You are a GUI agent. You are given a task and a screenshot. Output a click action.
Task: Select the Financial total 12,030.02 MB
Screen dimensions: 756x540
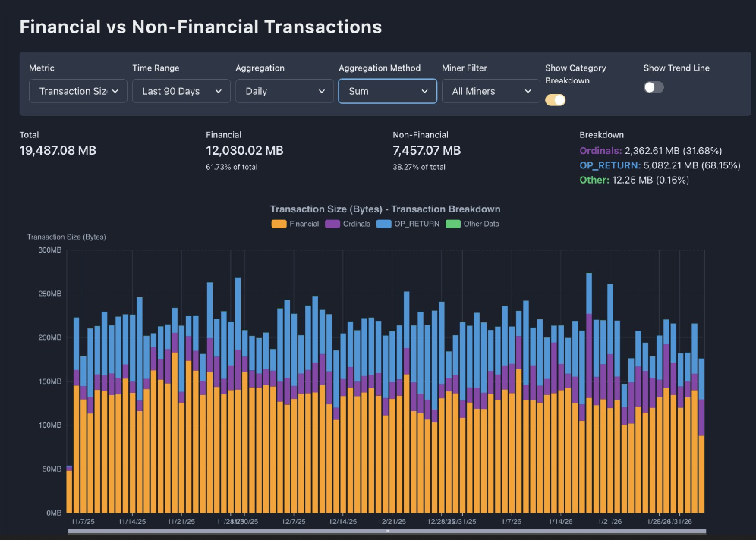(x=244, y=151)
